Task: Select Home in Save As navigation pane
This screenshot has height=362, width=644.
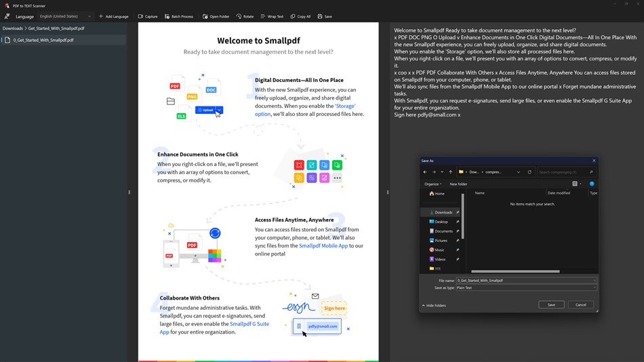Action: [437, 193]
